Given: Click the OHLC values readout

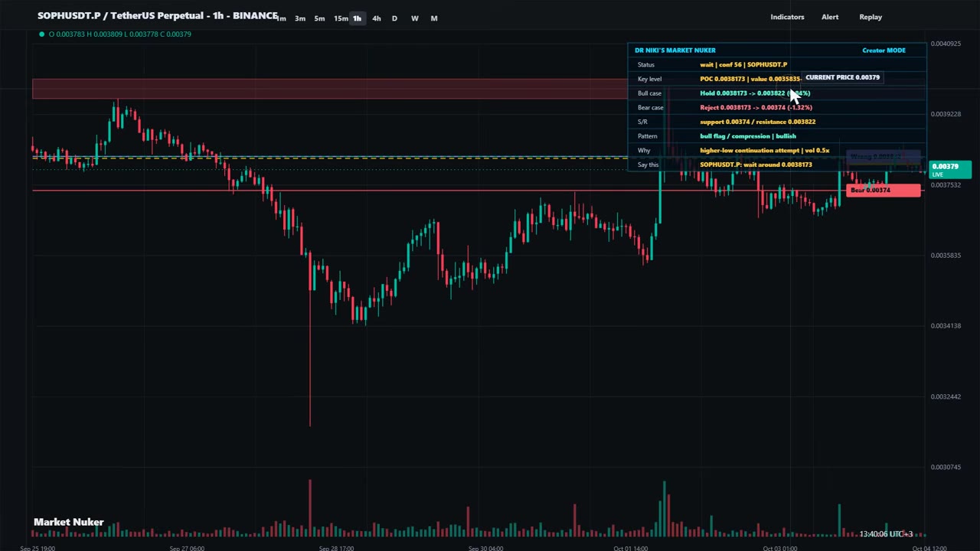Looking at the screenshot, I should click(120, 34).
